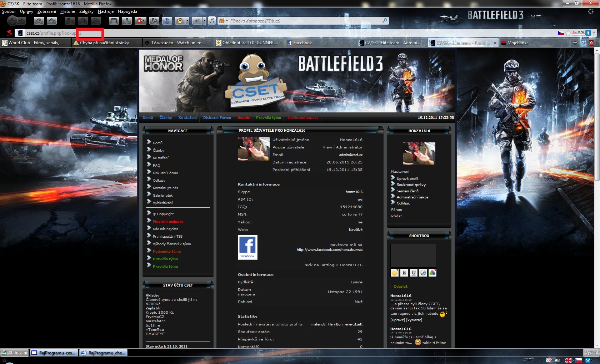Open the Úpravy menu

(x=27, y=11)
